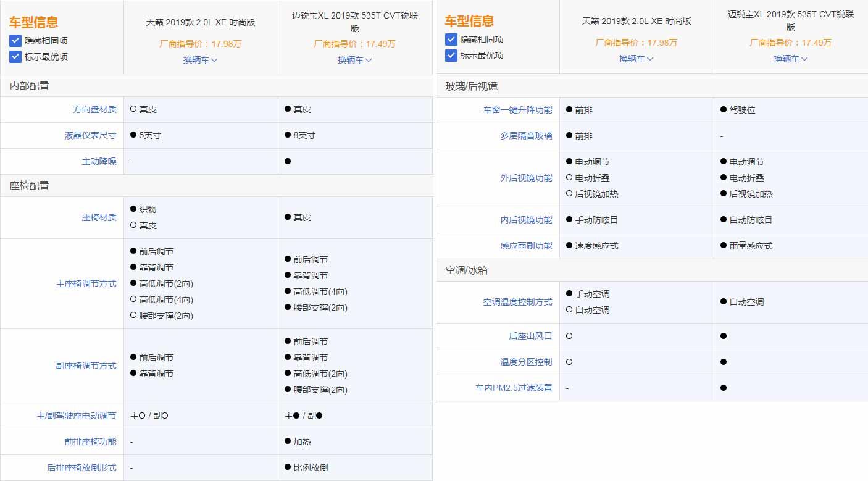The image size is (868, 481).
Task: Click 厂商指导价：17.49万 in the right panel
Action: [791, 43]
